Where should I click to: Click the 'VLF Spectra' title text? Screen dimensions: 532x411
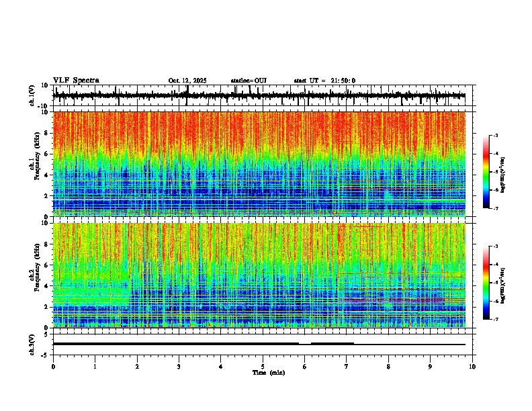76,81
